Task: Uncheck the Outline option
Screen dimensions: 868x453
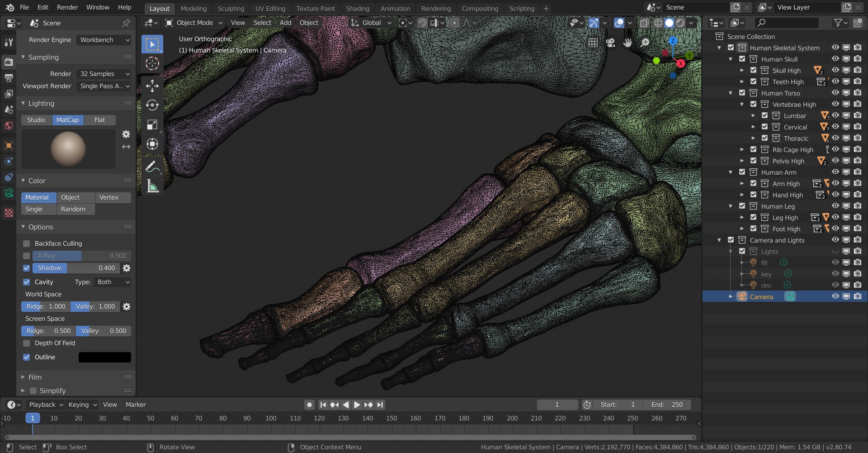Action: point(26,357)
